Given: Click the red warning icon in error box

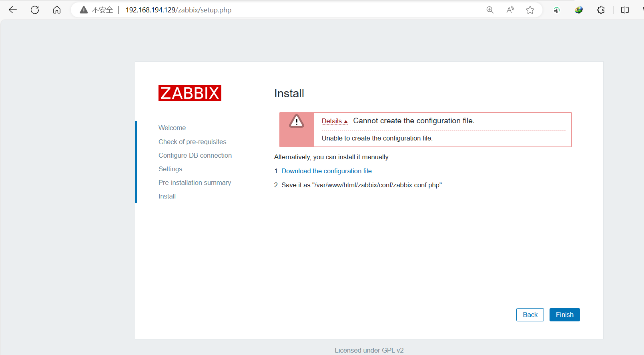Looking at the screenshot, I should click(297, 121).
